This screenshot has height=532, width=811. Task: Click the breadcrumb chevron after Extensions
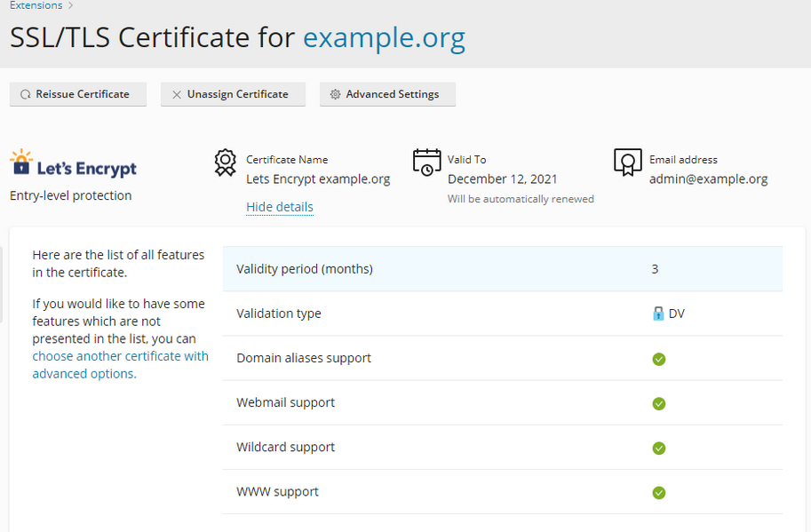pos(71,5)
